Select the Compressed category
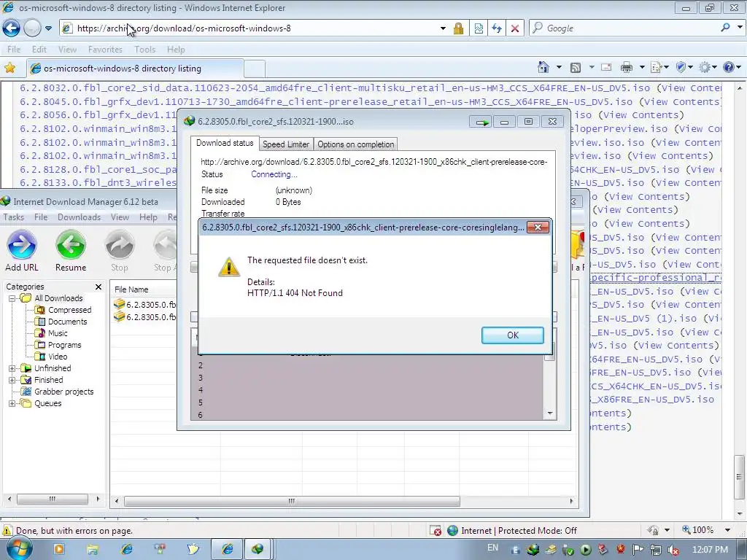 pyautogui.click(x=69, y=310)
